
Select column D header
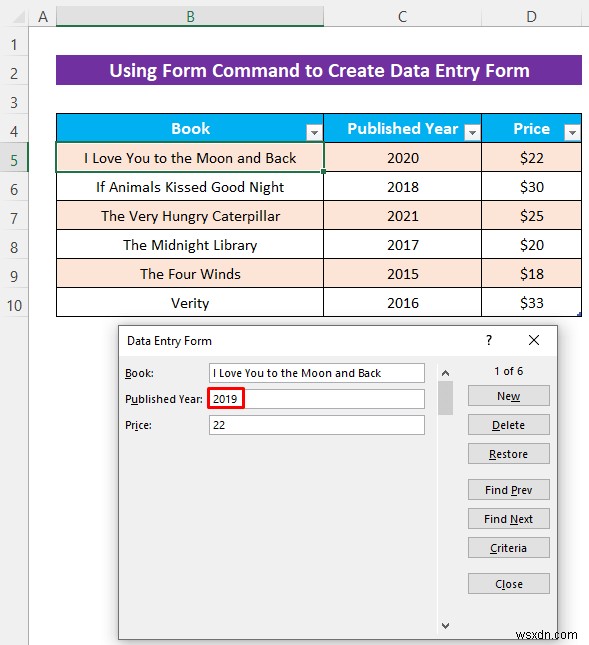click(x=531, y=16)
